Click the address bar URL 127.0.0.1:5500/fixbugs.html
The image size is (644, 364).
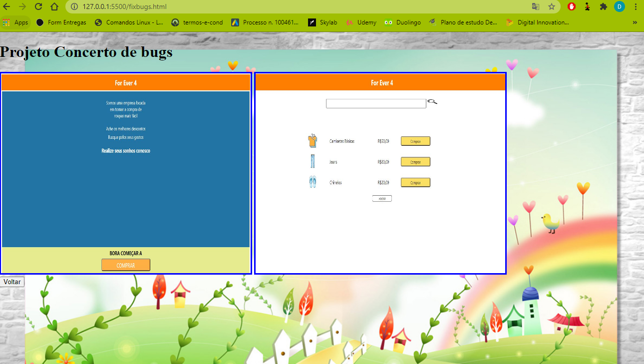click(125, 7)
